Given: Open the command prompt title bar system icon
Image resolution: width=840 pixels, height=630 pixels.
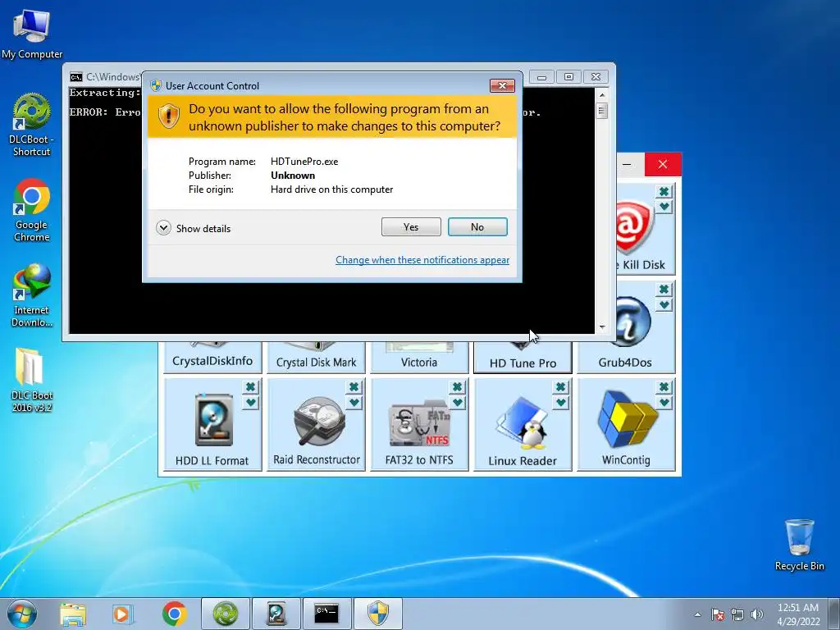Looking at the screenshot, I should click(x=76, y=77).
